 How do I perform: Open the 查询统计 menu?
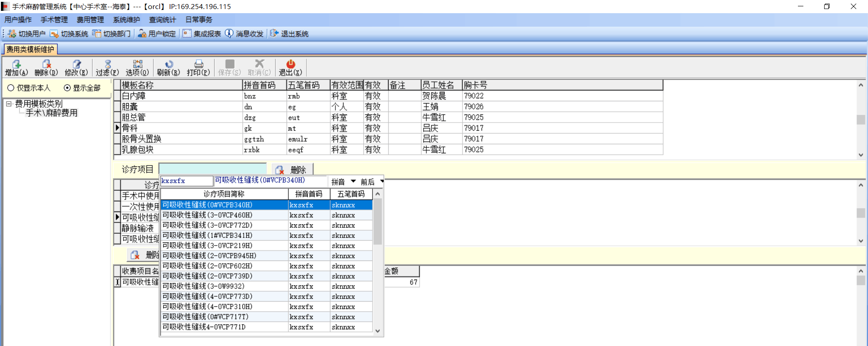(x=163, y=20)
